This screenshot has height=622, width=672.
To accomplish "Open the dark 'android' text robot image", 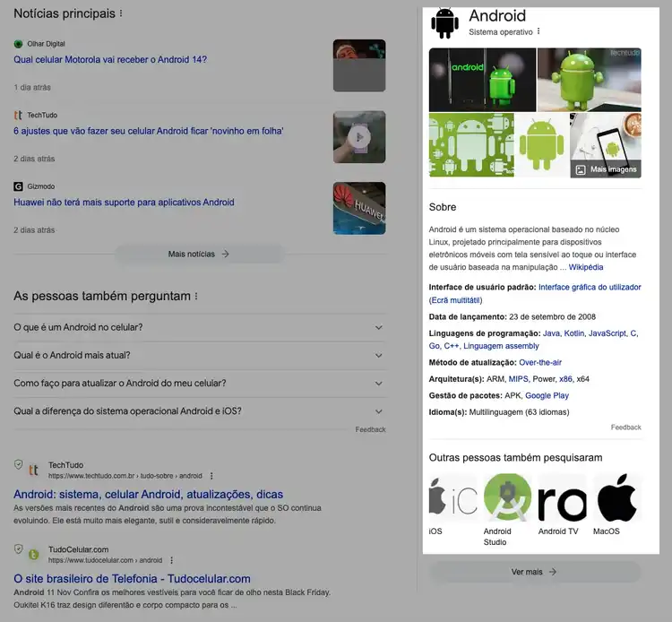I will pos(482,80).
